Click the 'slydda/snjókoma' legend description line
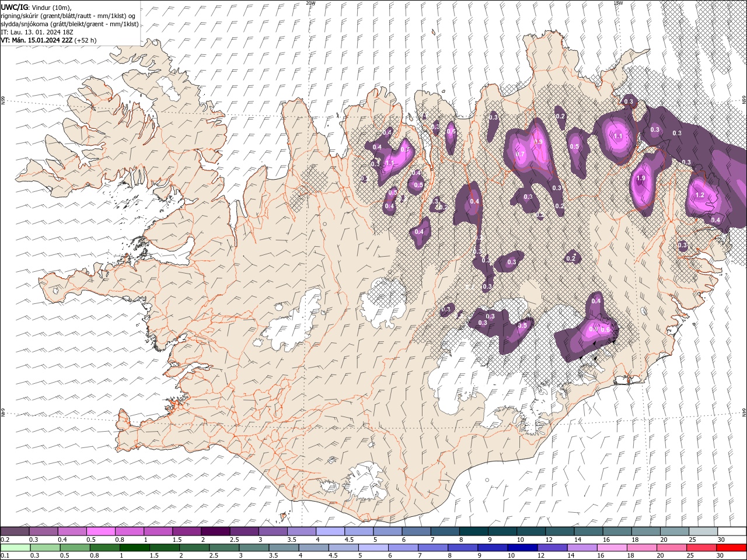The width and height of the screenshot is (747, 560). (x=69, y=24)
